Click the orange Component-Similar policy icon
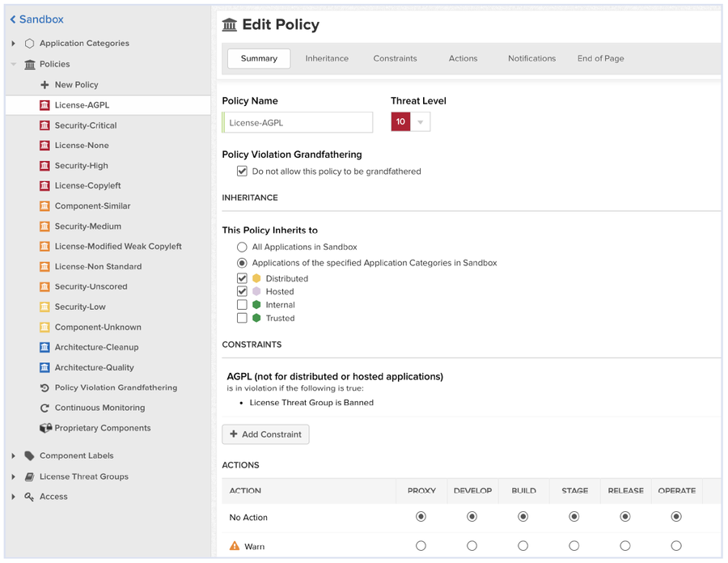This screenshot has height=563, width=728. tap(44, 206)
